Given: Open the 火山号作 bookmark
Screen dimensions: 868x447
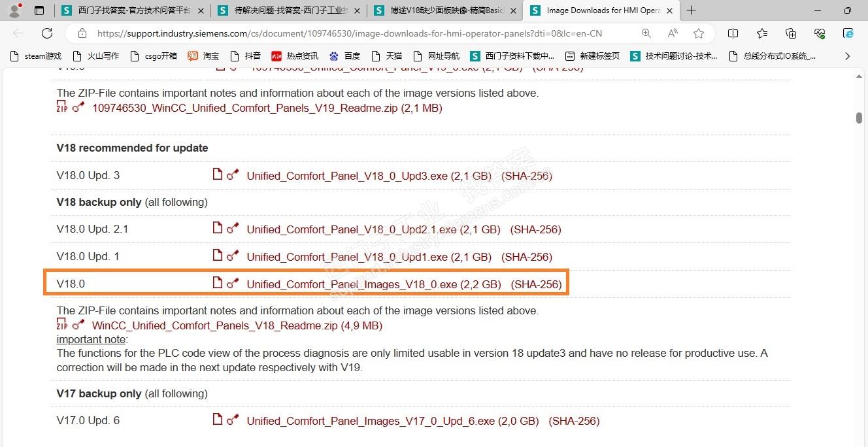Looking at the screenshot, I should [x=96, y=56].
